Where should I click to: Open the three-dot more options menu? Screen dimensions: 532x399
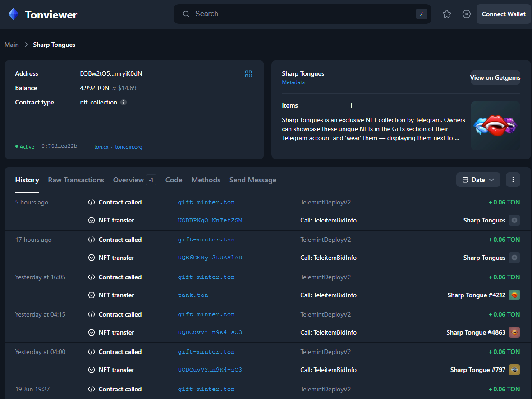(x=513, y=180)
